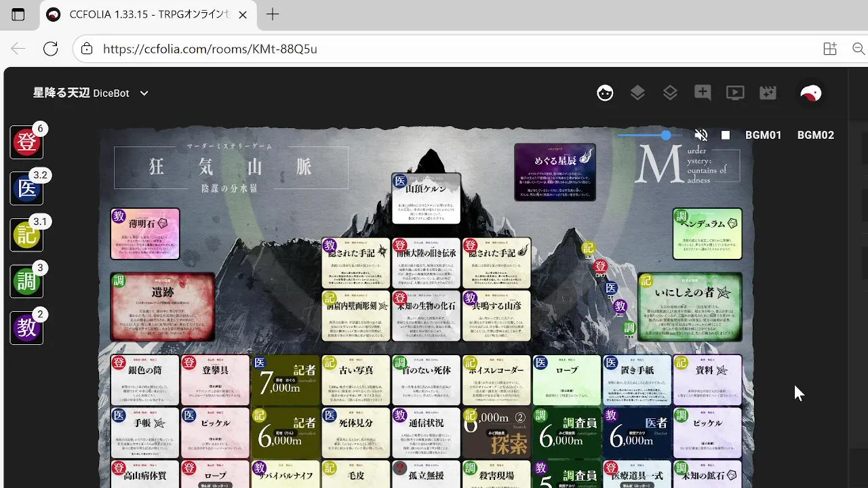
Task: Click the purple 教 token on the mountain
Action: click(620, 306)
